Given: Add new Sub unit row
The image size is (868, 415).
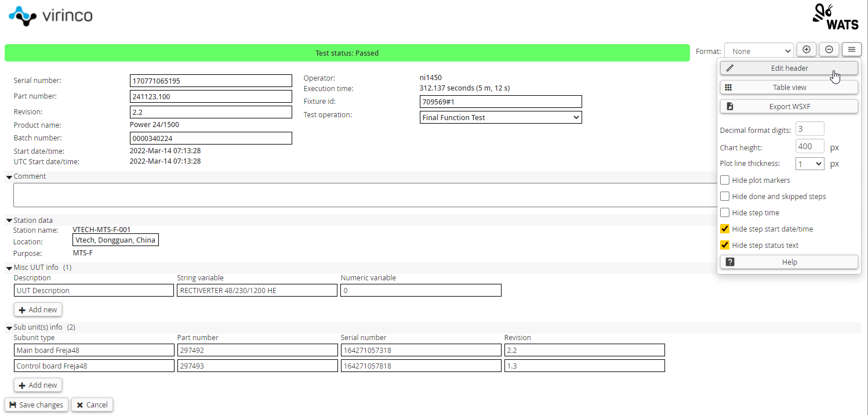Looking at the screenshot, I should [x=38, y=385].
